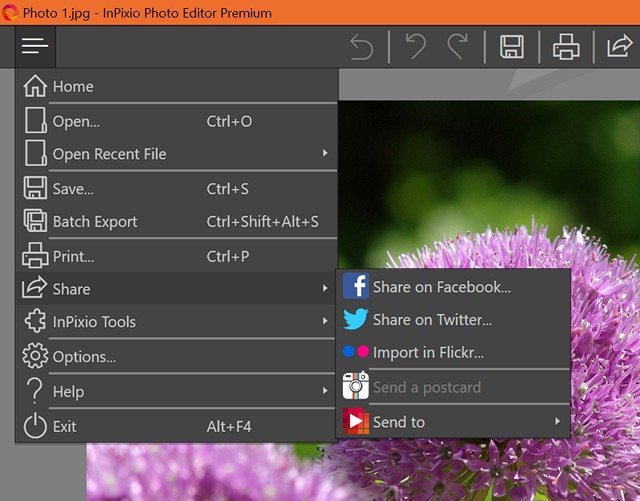Expand the Send to submenu arrow

click(557, 421)
